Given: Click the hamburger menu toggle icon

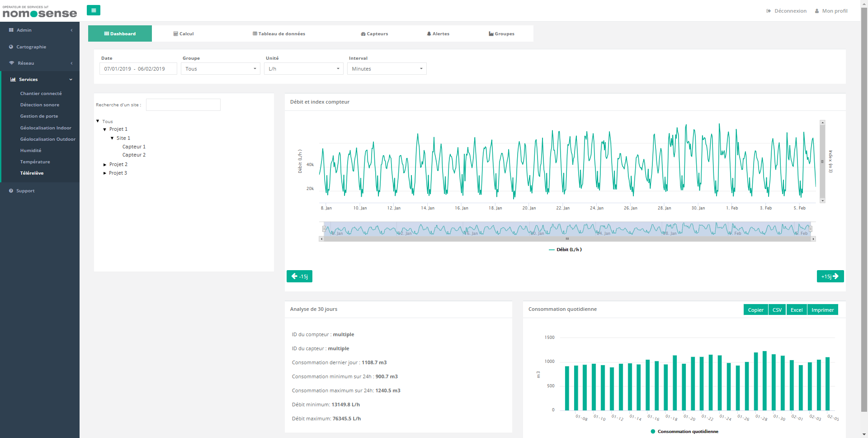Looking at the screenshot, I should tap(94, 10).
